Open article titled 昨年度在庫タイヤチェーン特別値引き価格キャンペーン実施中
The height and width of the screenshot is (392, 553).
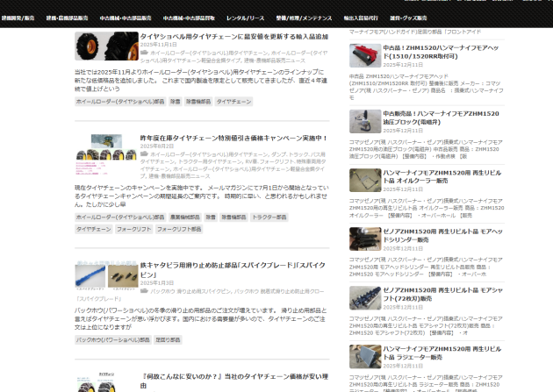(x=233, y=139)
